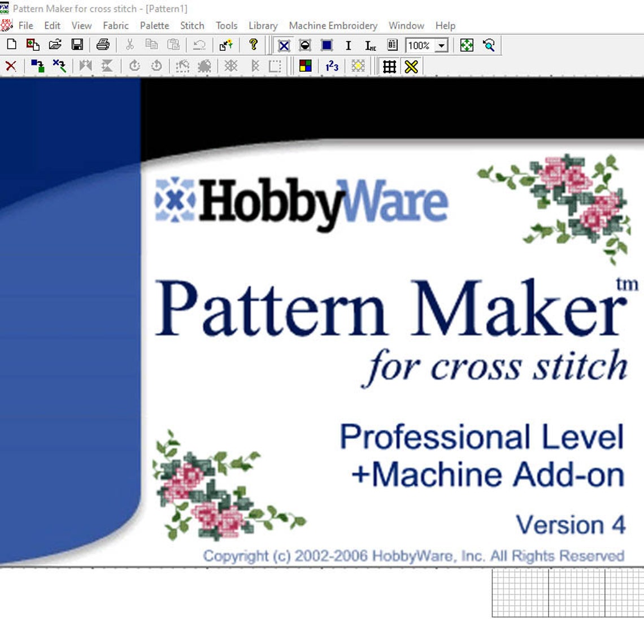
Task: Click the Undo arrow icon
Action: (x=199, y=45)
